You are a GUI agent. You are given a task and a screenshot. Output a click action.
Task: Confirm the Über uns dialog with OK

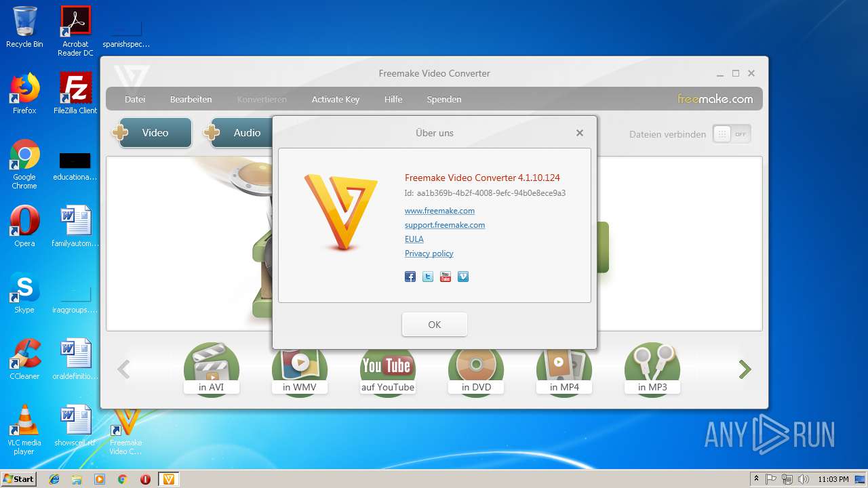click(x=435, y=325)
